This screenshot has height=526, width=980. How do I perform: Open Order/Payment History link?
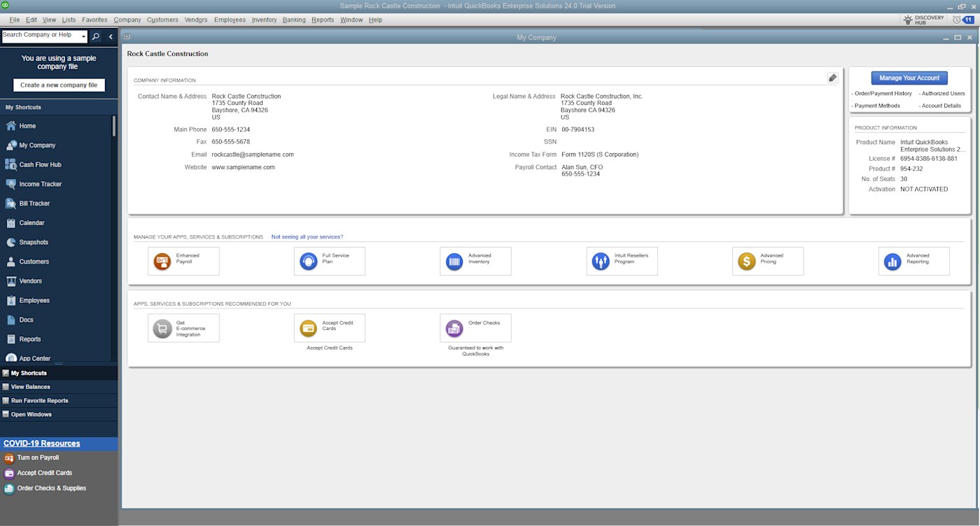click(882, 93)
